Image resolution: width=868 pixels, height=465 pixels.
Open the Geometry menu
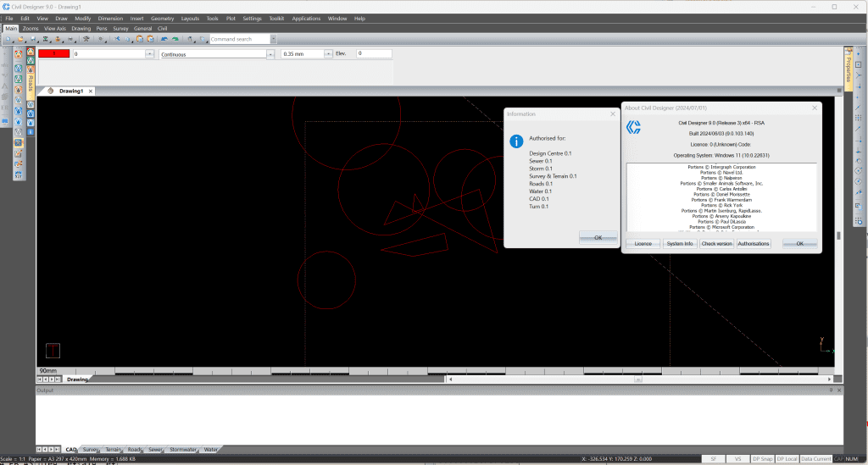point(162,18)
